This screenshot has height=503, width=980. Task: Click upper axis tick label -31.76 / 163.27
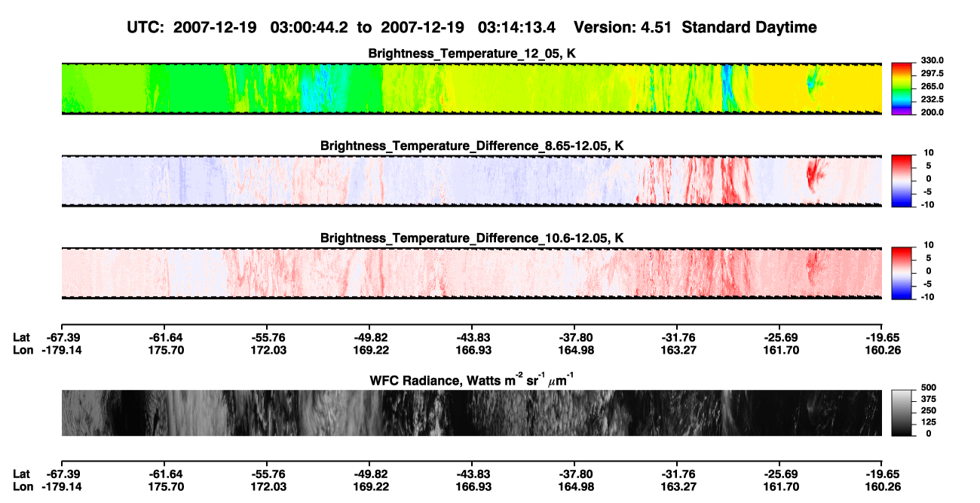tap(677, 343)
